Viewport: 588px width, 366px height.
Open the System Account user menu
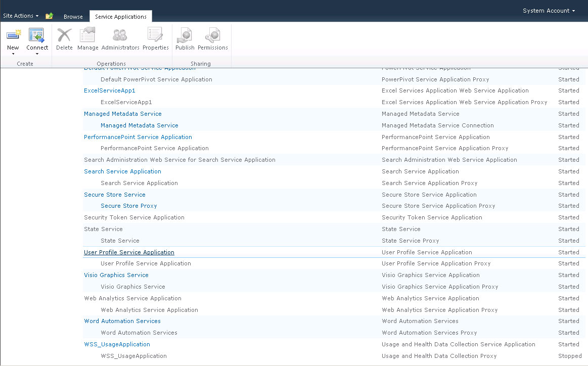pyautogui.click(x=549, y=11)
